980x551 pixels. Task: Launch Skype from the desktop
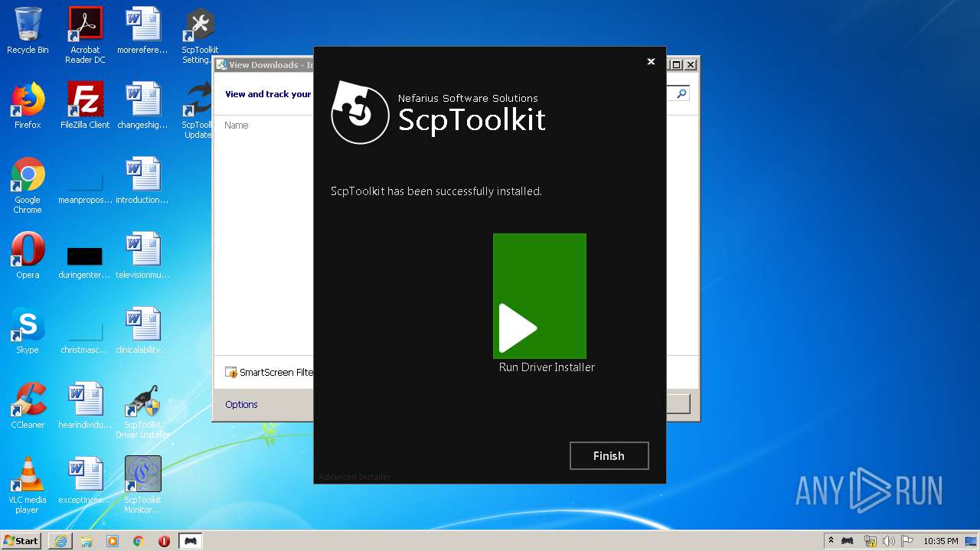(28, 331)
